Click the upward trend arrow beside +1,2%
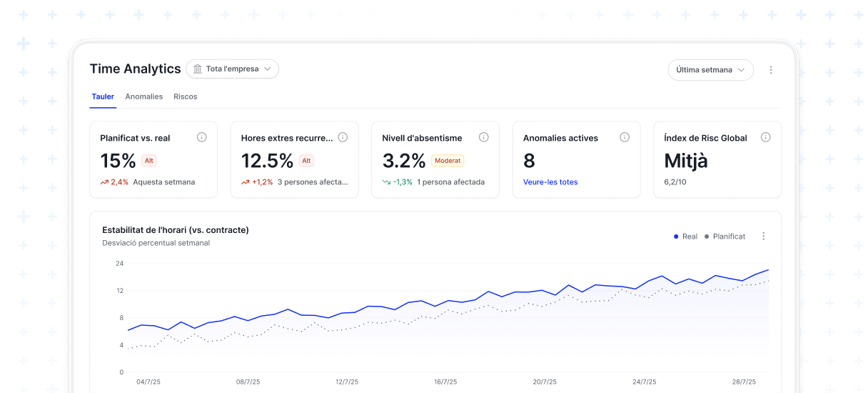Screen dimensions: 868x393 tap(246, 182)
